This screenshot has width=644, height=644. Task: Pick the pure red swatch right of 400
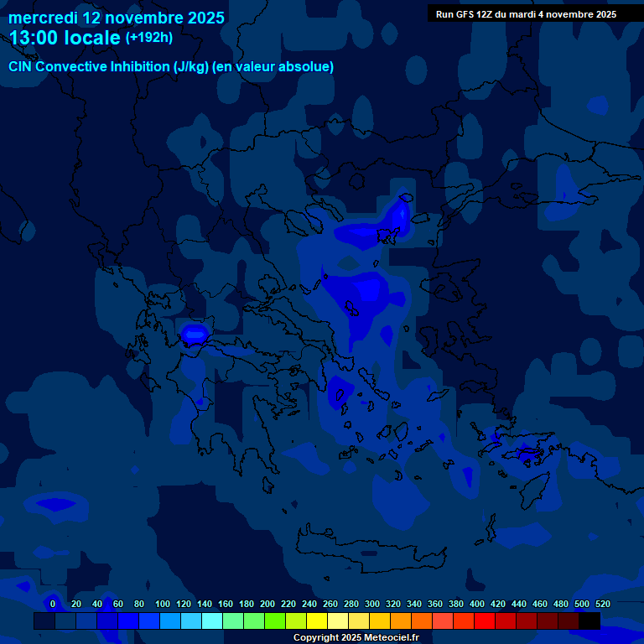coord(485,621)
